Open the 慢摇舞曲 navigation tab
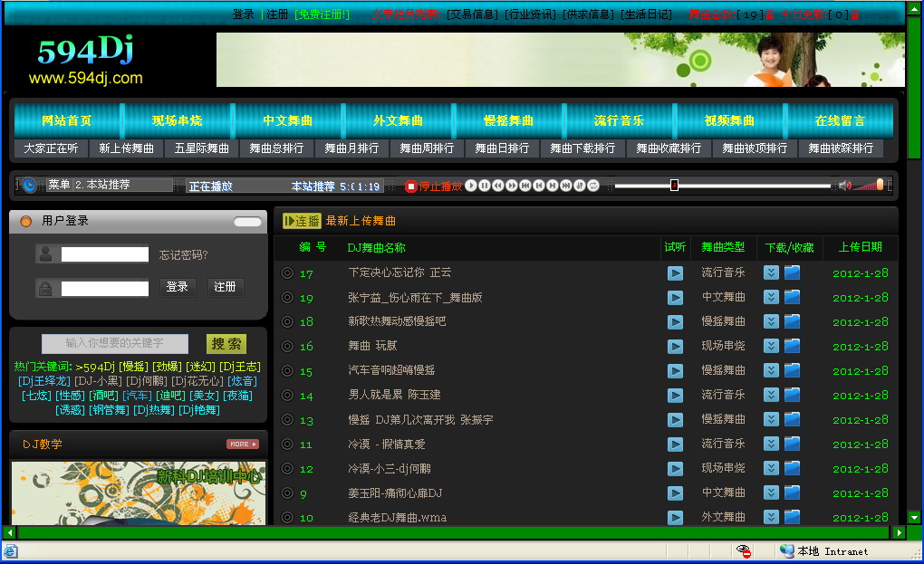This screenshot has width=924, height=564. (508, 120)
